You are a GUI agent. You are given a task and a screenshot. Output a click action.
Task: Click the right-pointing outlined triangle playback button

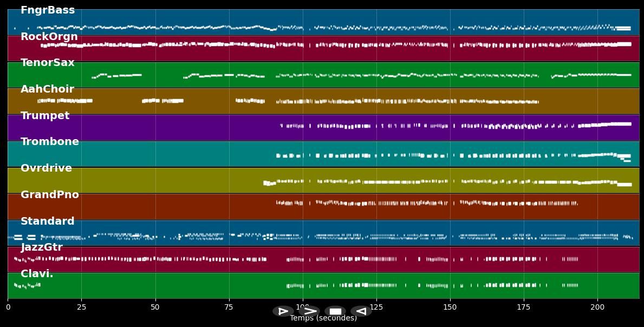tap(283, 311)
